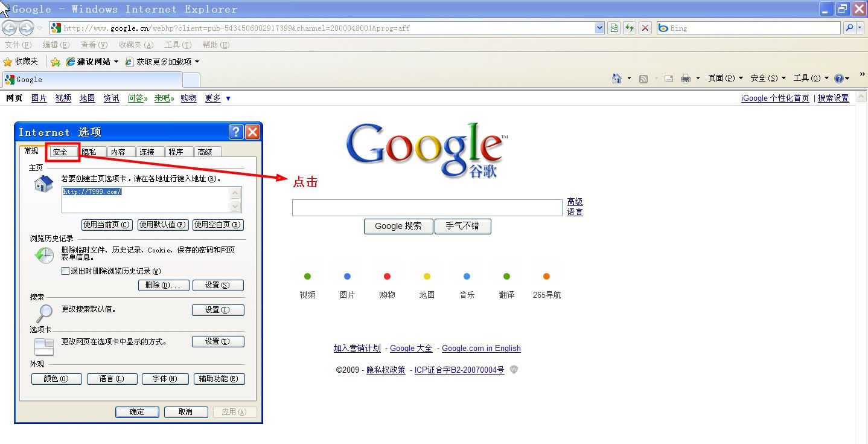The height and width of the screenshot is (444, 868).
Task: Go forward with the Forward arrow
Action: point(26,28)
